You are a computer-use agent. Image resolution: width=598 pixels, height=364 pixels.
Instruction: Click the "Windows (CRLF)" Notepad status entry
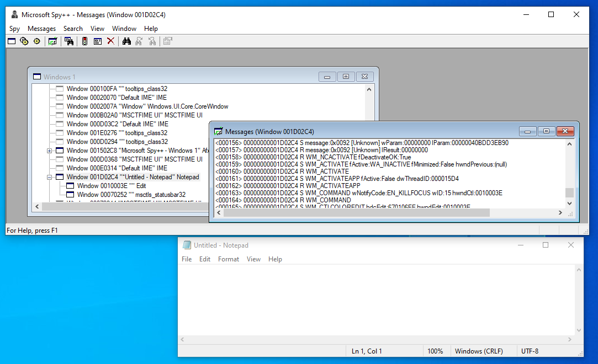click(479, 351)
